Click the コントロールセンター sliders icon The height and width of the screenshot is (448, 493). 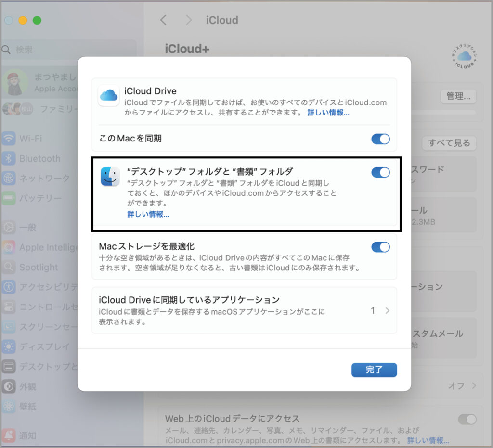9,307
